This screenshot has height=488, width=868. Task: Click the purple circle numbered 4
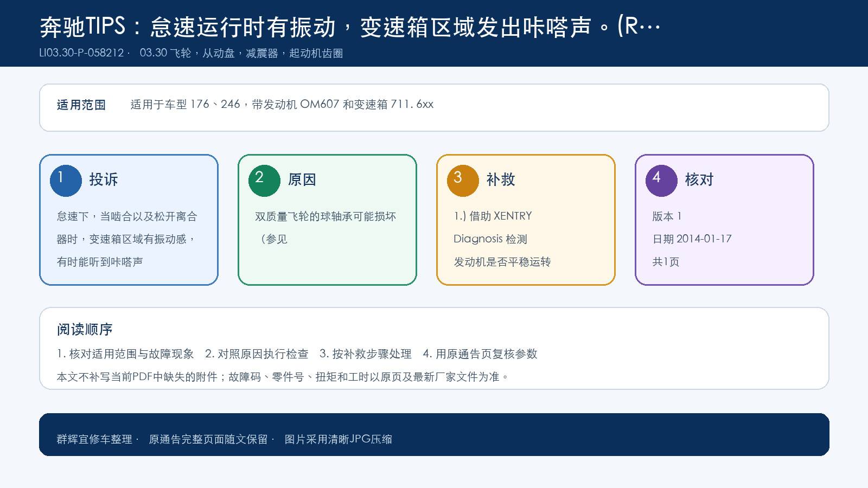click(661, 181)
